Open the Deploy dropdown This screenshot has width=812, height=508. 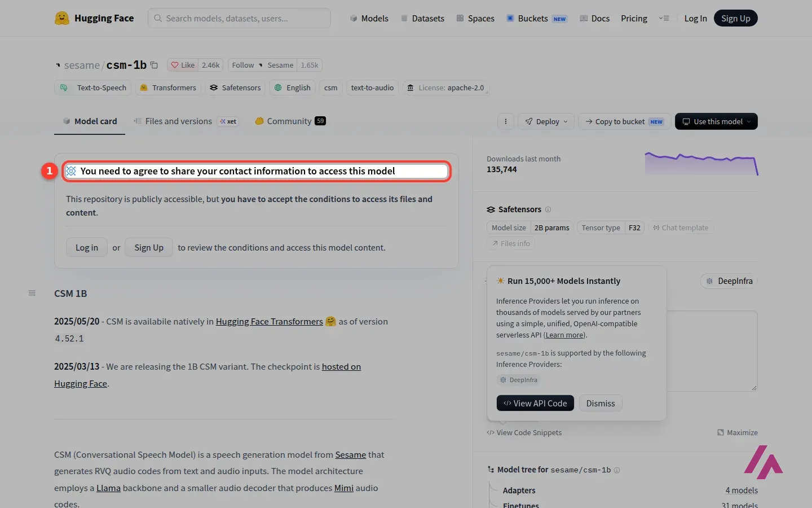546,121
